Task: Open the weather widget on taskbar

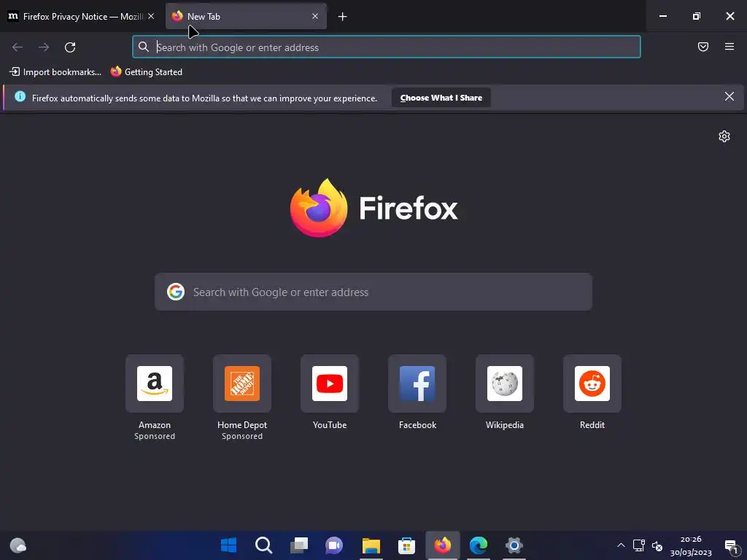Action: click(18, 545)
